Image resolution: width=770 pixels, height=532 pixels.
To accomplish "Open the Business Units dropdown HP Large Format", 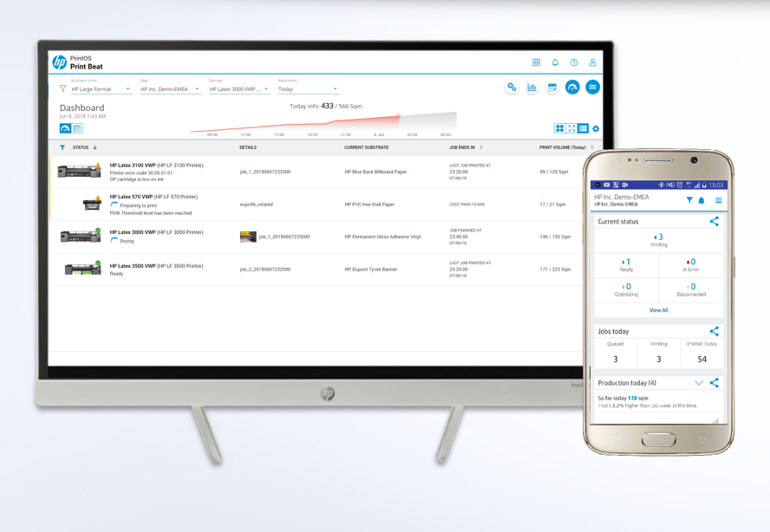I will coord(101,89).
